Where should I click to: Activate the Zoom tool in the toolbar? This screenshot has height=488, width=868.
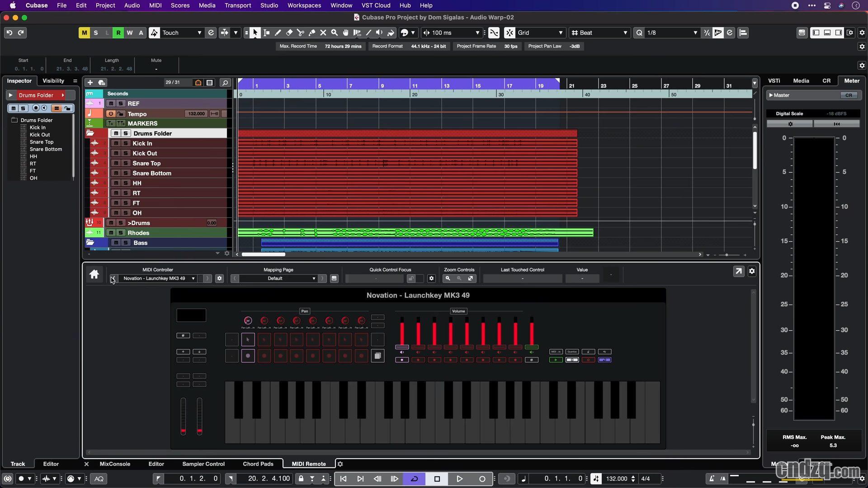(x=335, y=33)
